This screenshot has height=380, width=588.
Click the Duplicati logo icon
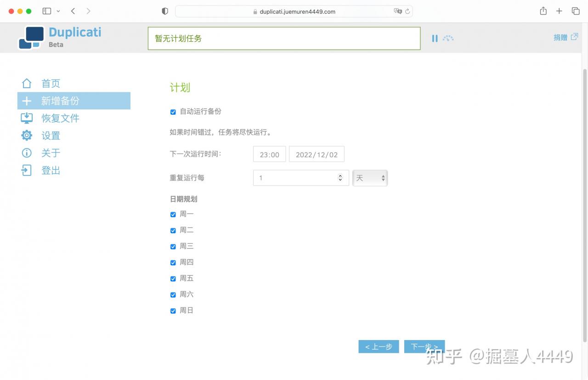tap(31, 37)
